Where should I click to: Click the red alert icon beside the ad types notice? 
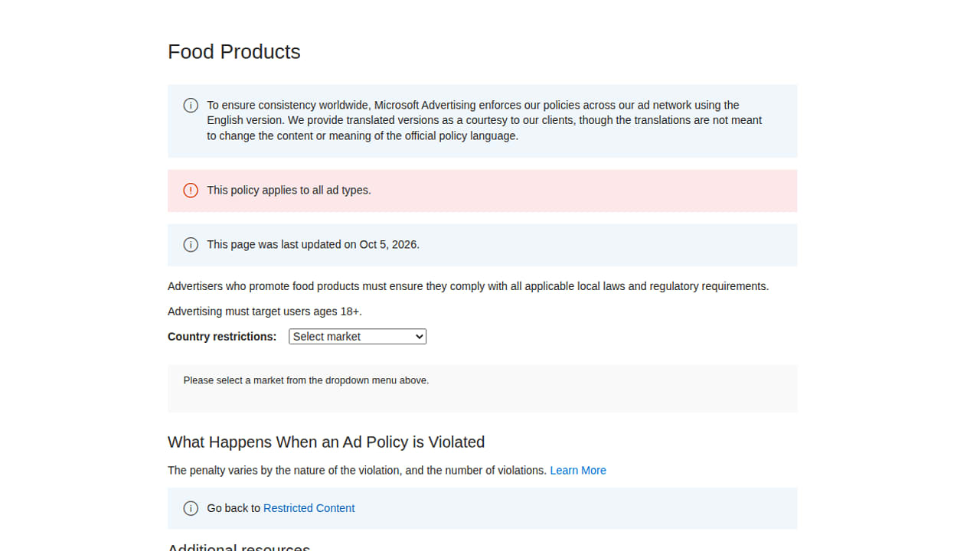pos(191,190)
